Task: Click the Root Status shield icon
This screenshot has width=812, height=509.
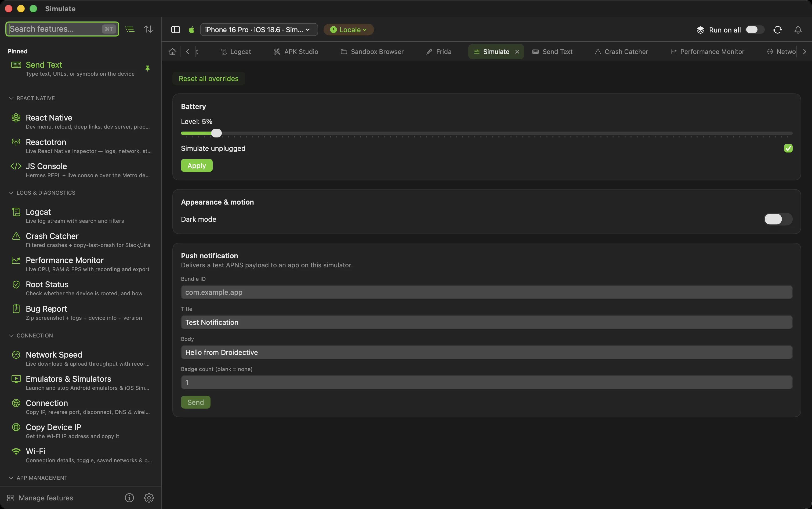Action: coord(16,285)
